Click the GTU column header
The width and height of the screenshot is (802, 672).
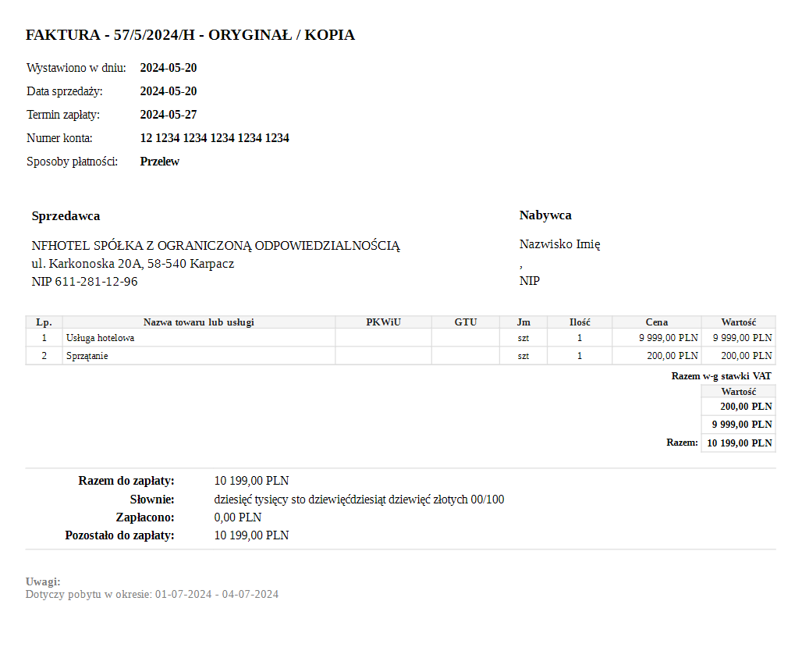tap(466, 322)
